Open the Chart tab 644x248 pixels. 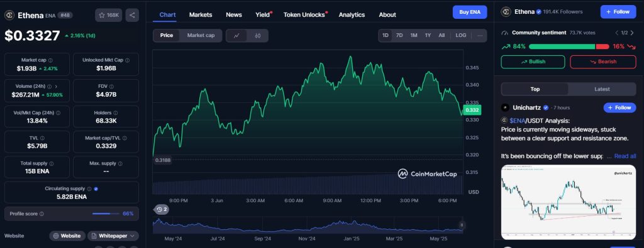pyautogui.click(x=167, y=15)
